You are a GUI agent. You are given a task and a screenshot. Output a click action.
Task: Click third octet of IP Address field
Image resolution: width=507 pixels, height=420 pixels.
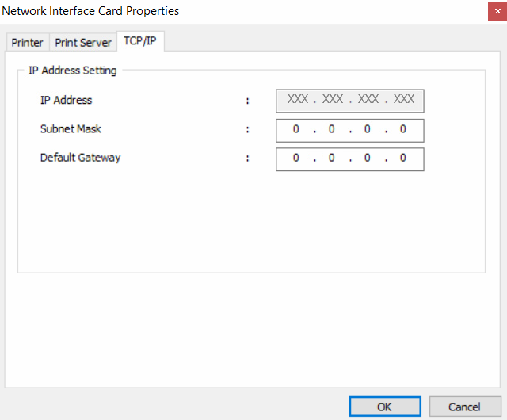pos(368,100)
